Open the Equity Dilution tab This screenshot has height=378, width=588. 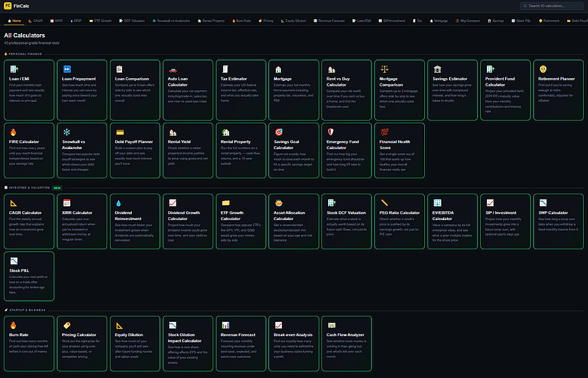pos(293,21)
